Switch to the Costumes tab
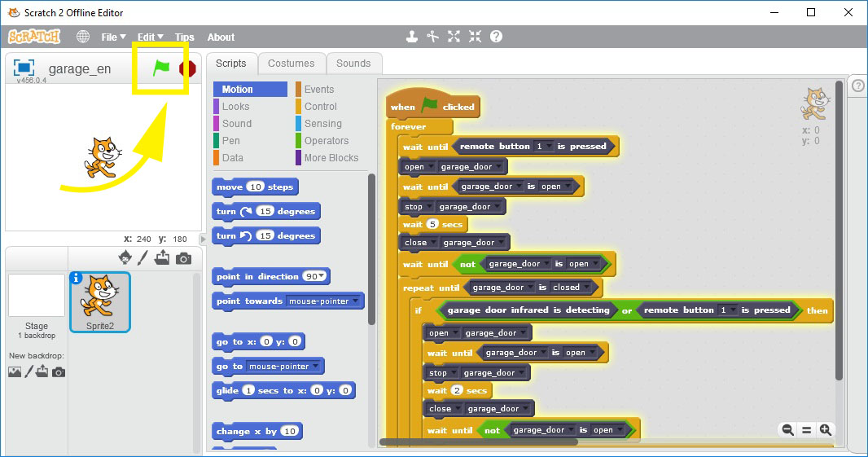Image resolution: width=868 pixels, height=457 pixels. pyautogui.click(x=291, y=64)
